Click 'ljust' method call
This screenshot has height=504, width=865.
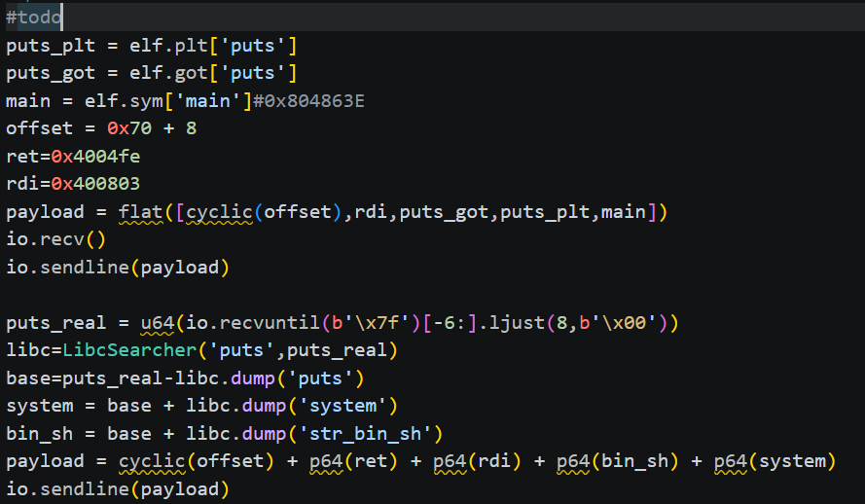pyautogui.click(x=517, y=323)
